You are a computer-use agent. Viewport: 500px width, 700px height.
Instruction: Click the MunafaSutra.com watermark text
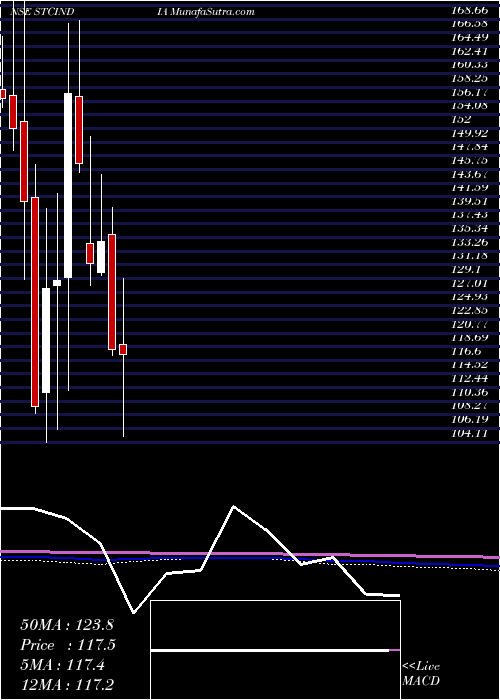click(x=212, y=12)
